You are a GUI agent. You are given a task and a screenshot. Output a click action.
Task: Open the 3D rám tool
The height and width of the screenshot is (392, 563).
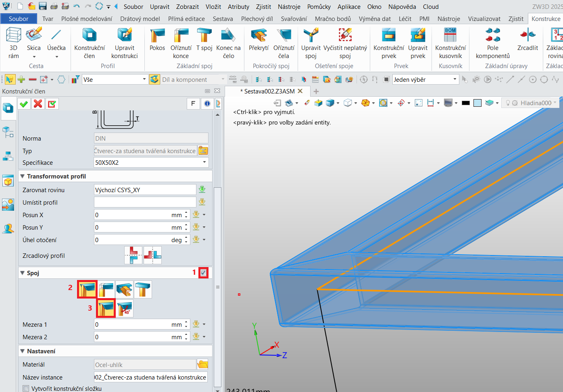tap(13, 43)
